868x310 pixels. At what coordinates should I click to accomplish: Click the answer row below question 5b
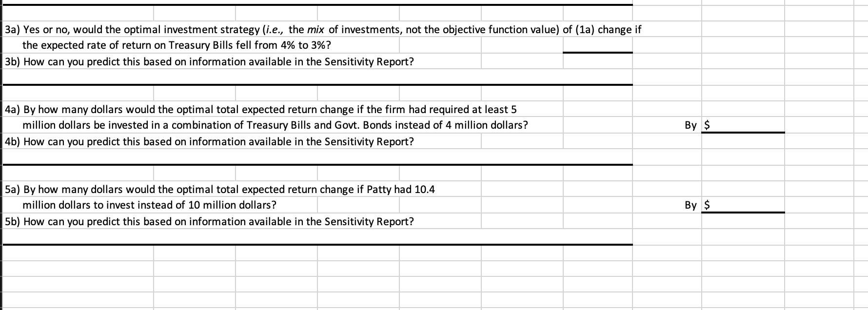tap(317, 237)
